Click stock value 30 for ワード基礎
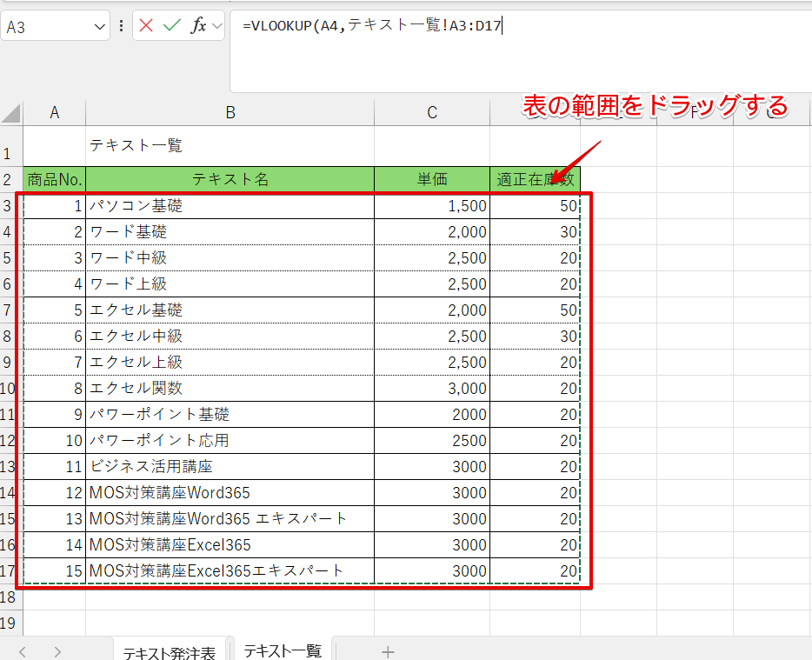 click(535, 231)
